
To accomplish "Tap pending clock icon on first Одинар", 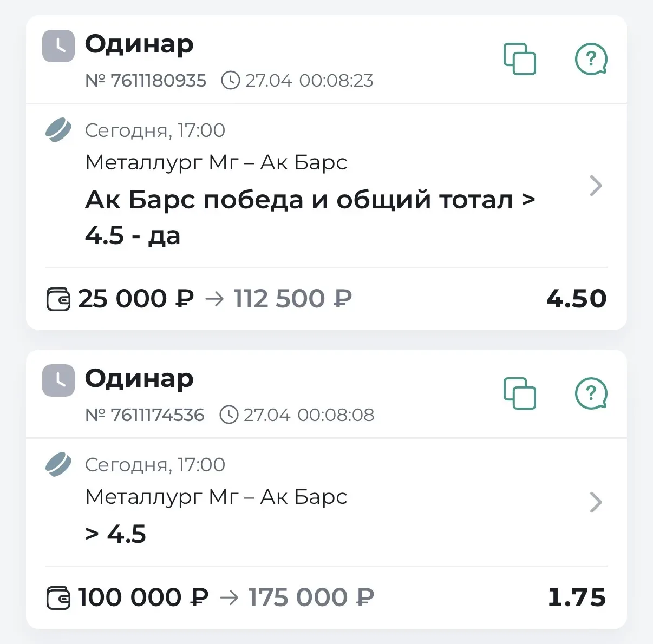I will (58, 46).
